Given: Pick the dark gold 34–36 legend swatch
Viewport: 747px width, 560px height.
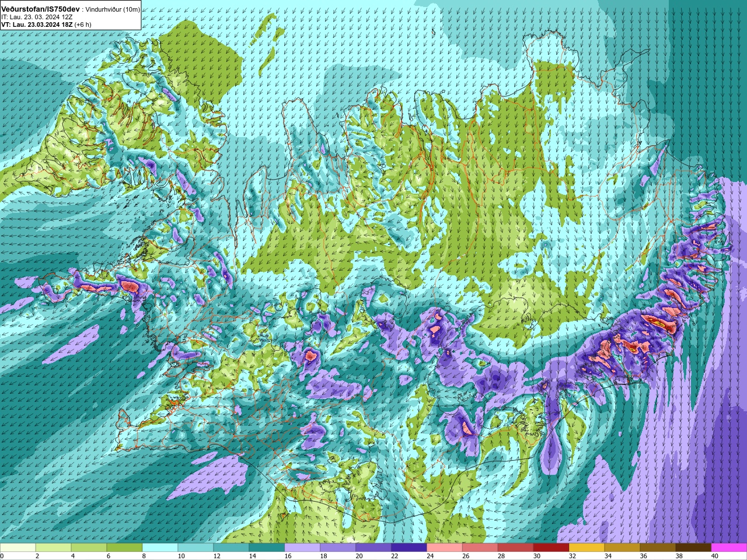Looking at the screenshot, I should (623, 548).
